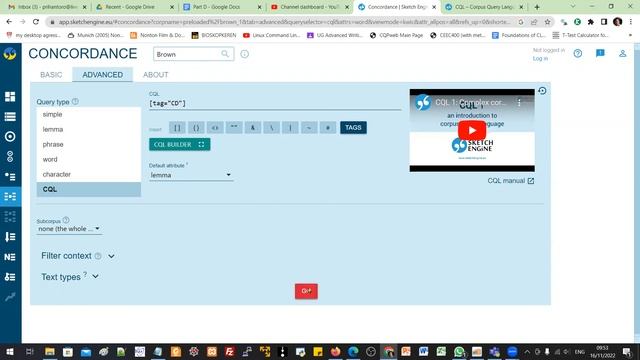
Task: Insert angle brackets into CQL
Action: [x=215, y=128]
